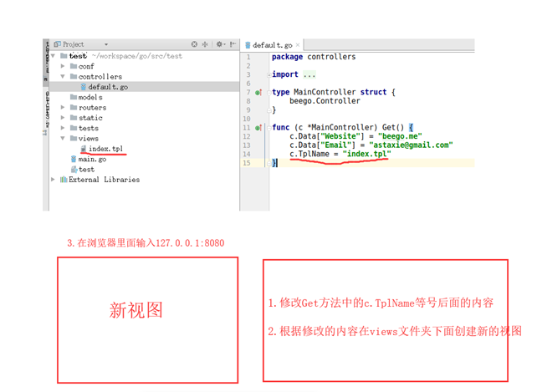Click the External Libraries icon
Image resolution: width=537 pixels, height=392 pixels.
coord(64,180)
